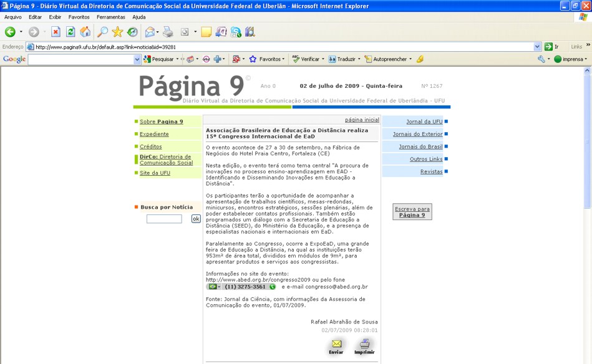Image resolution: width=592 pixels, height=364 pixels.
Task: Open the address bar URL dropdown
Action: pos(537,47)
